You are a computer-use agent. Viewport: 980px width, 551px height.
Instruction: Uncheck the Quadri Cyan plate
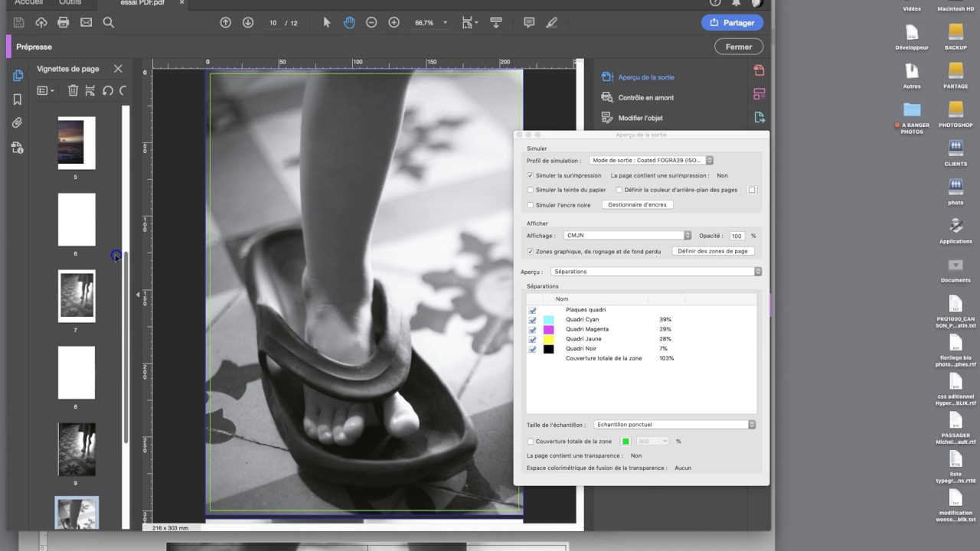coord(532,320)
